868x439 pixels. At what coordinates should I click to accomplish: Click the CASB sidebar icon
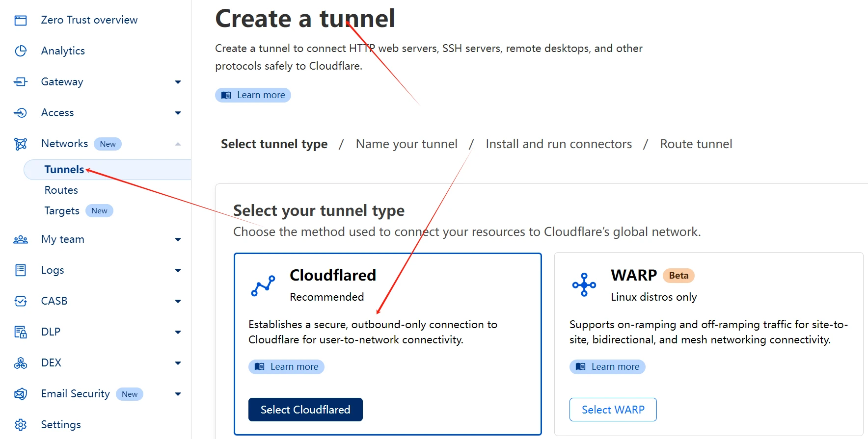(x=21, y=301)
